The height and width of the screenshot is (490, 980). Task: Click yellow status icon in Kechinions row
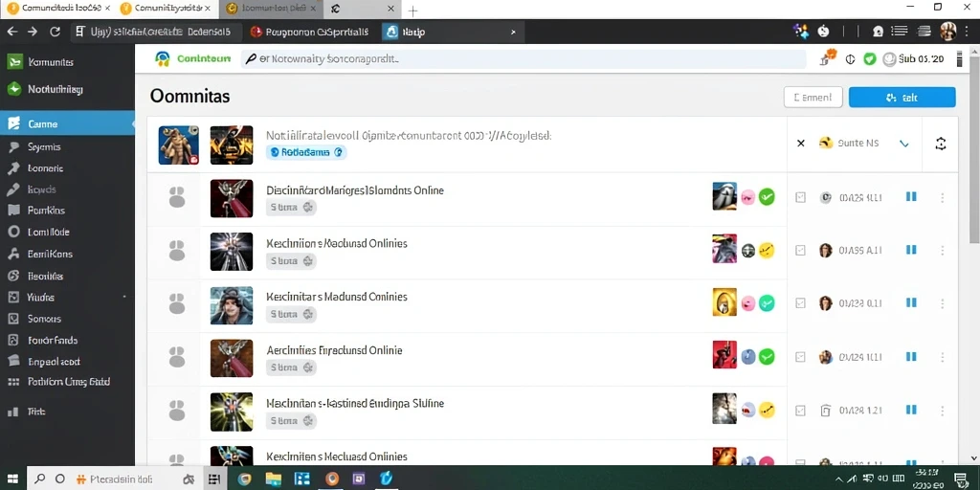point(767,251)
